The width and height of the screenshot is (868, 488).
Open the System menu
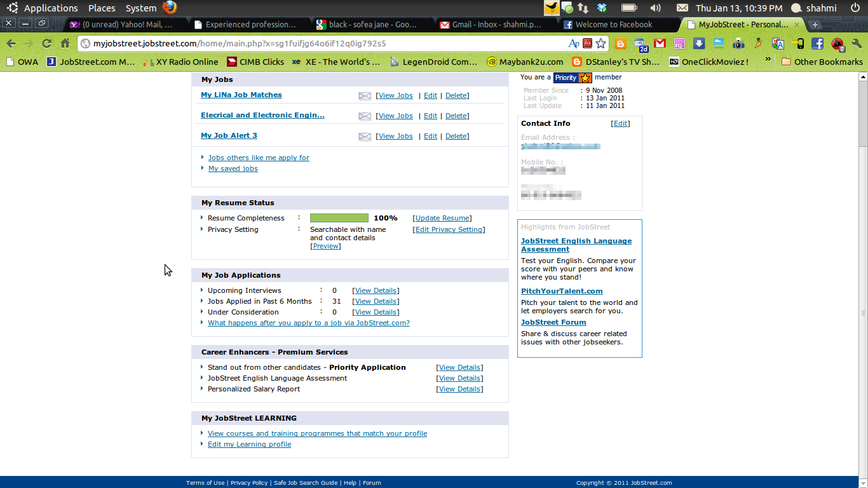pyautogui.click(x=141, y=8)
